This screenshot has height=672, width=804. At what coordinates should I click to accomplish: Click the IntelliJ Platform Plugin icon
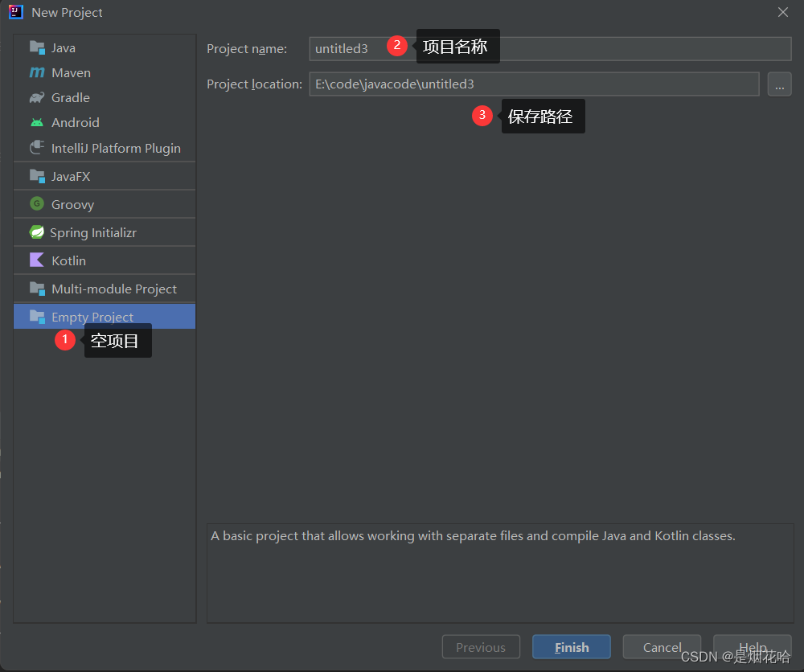tap(37, 148)
